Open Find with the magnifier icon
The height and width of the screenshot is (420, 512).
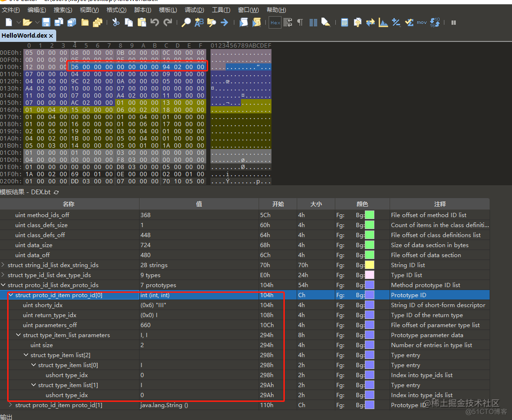(186, 22)
